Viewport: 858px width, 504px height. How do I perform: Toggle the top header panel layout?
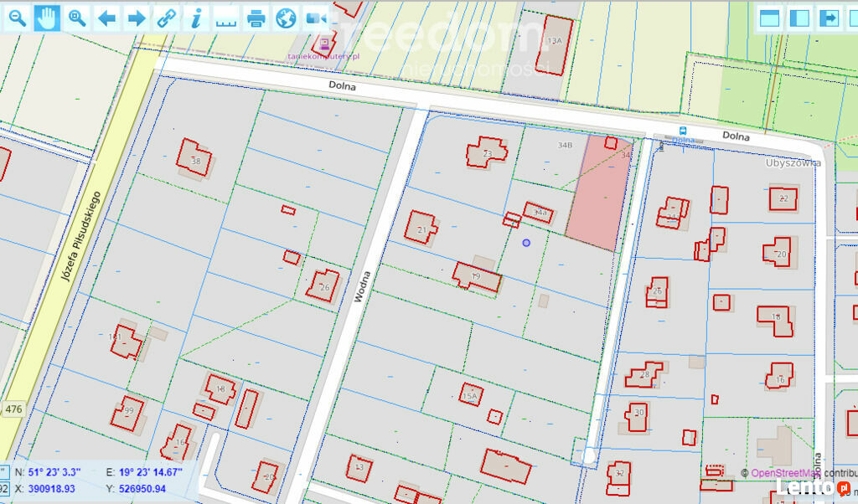pyautogui.click(x=769, y=18)
